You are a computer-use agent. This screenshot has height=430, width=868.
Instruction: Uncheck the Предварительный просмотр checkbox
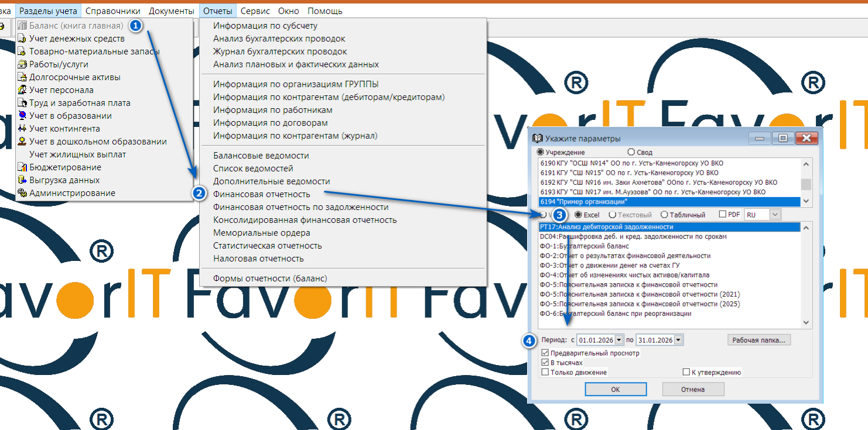(545, 353)
